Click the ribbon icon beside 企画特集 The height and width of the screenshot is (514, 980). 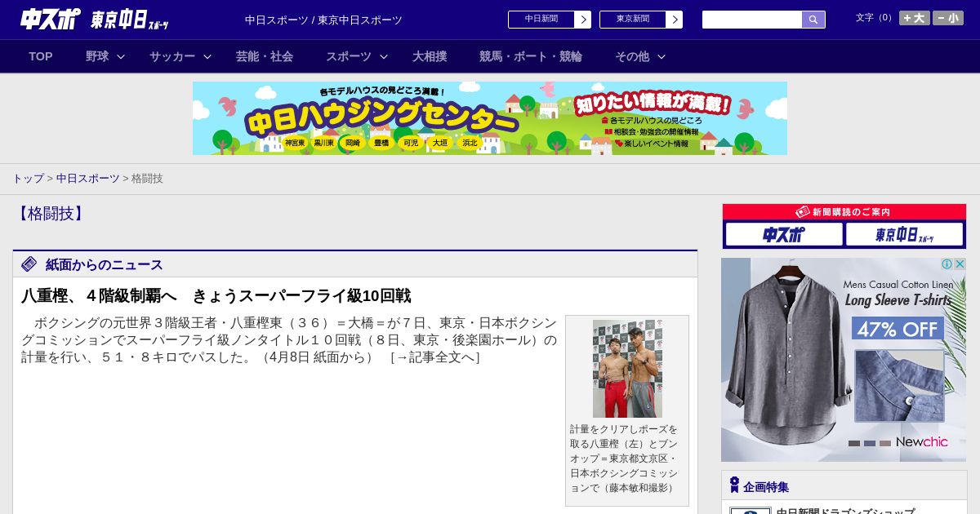[x=734, y=485]
